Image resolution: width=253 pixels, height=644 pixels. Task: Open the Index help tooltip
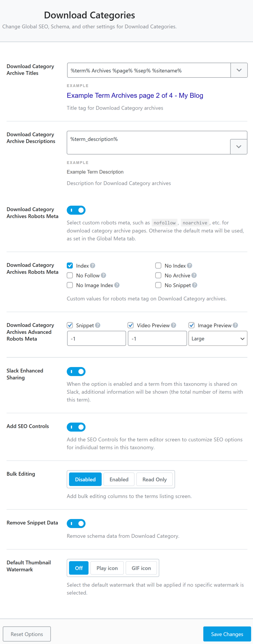pos(92,266)
